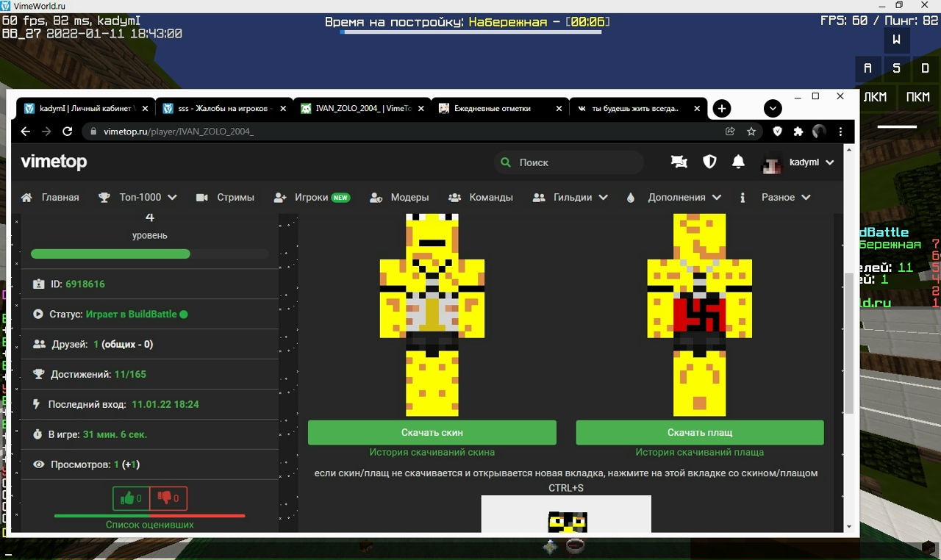Click the browser reload page icon
The height and width of the screenshot is (560, 941).
point(68,132)
